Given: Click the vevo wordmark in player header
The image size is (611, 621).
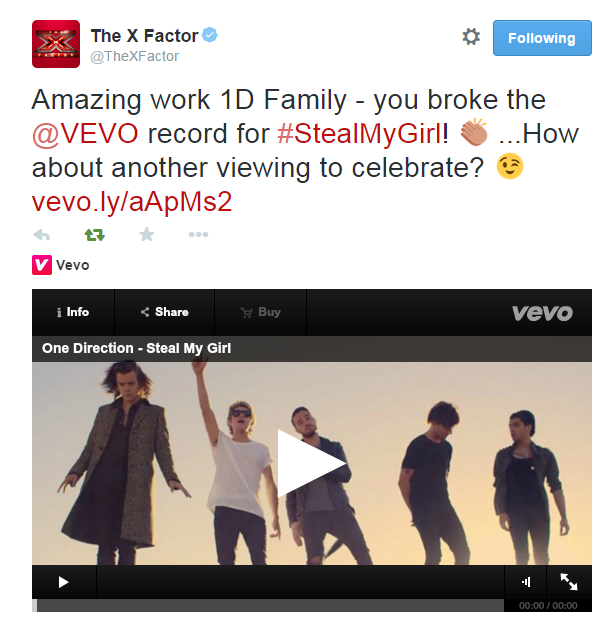Looking at the screenshot, I should [542, 313].
